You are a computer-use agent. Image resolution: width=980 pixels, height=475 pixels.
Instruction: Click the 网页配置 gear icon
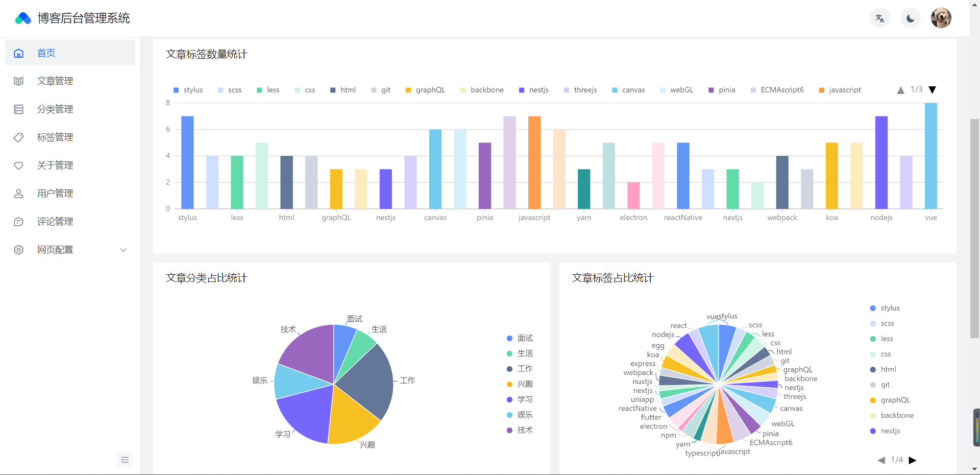[19, 250]
